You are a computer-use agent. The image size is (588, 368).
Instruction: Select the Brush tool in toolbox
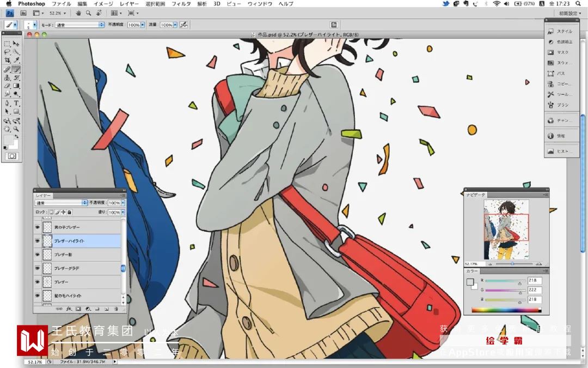pyautogui.click(x=16, y=69)
